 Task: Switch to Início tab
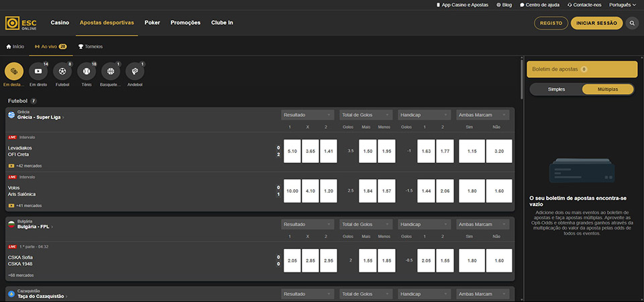[x=15, y=47]
